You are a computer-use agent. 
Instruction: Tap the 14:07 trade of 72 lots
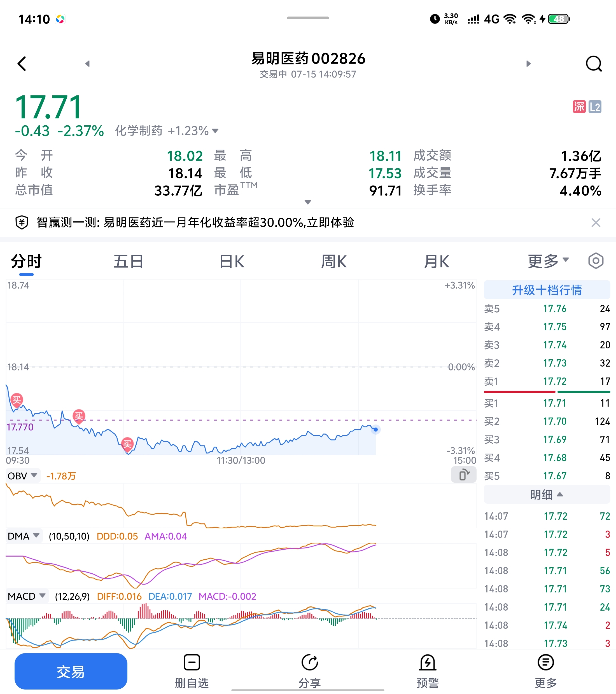pyautogui.click(x=547, y=516)
